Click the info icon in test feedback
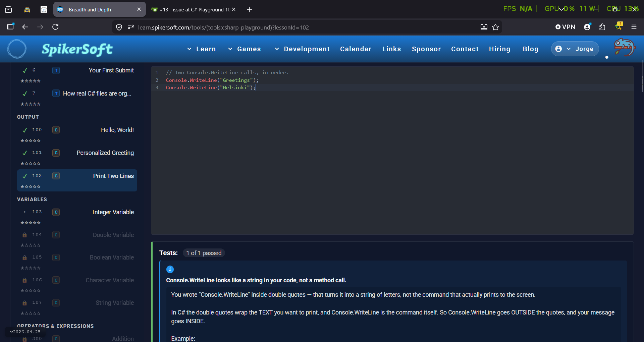 pyautogui.click(x=170, y=269)
